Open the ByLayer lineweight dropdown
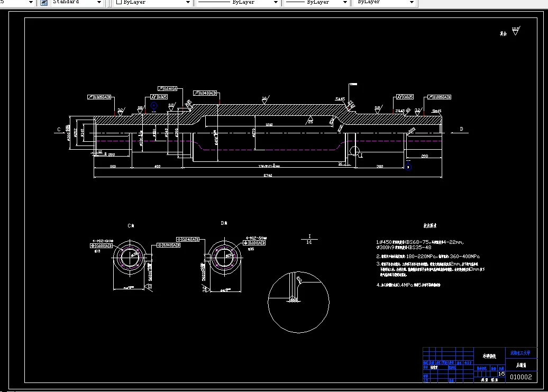The image size is (548, 392). pos(345,3)
